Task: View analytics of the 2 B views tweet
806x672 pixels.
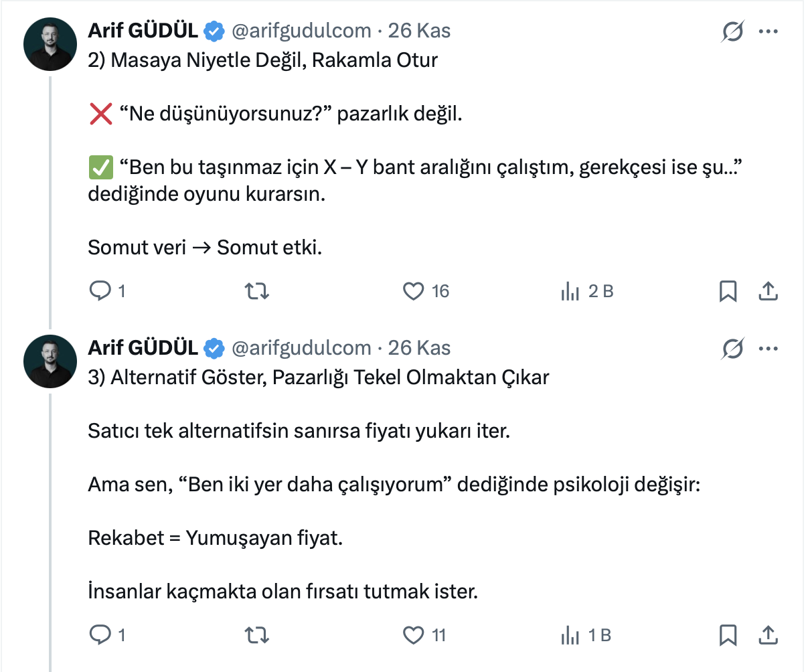Action: click(x=570, y=291)
